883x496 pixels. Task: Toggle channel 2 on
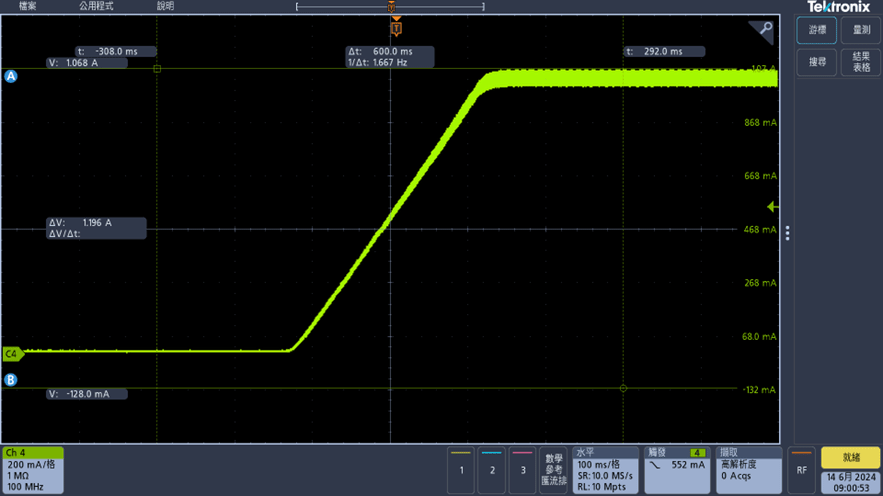pos(491,469)
